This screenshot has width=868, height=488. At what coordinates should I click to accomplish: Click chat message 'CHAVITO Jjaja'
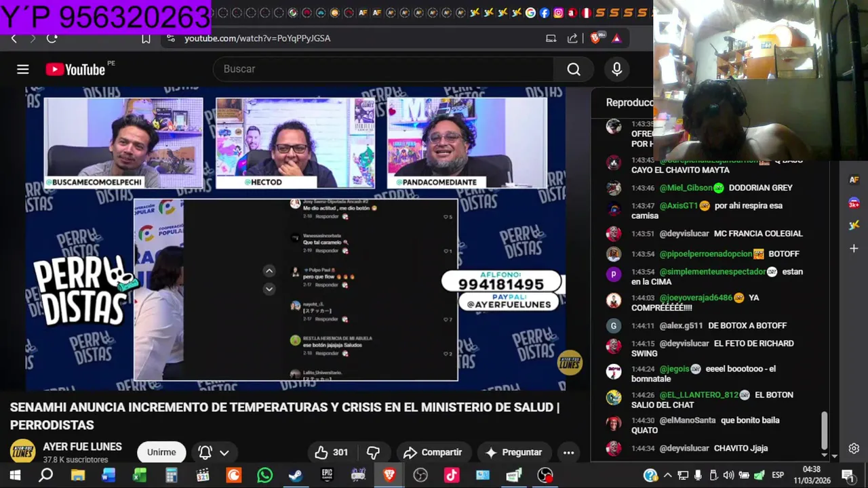(x=741, y=448)
